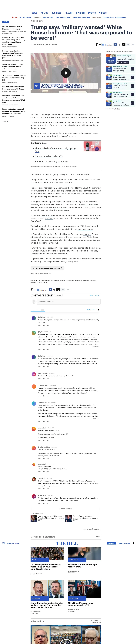This screenshot has height=644, width=140.
Task: Expand Read more on grt_49 comment
Action: tap(96, 346)
